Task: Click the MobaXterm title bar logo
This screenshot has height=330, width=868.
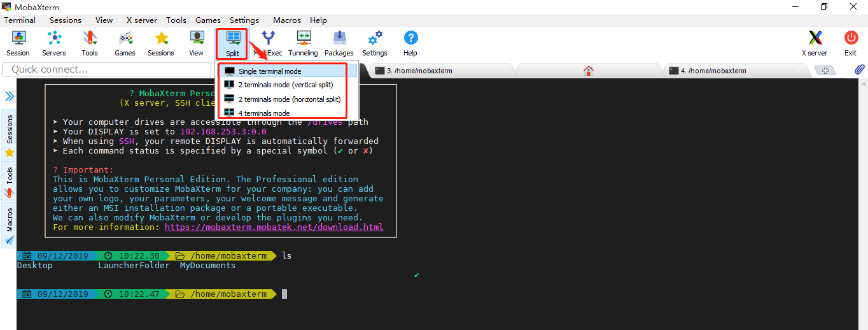Action: [x=6, y=6]
